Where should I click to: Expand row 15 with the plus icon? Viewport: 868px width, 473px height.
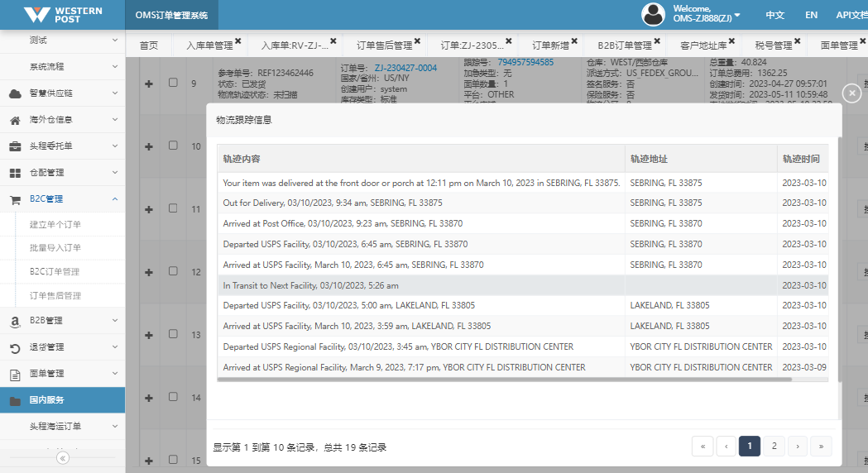(149, 461)
